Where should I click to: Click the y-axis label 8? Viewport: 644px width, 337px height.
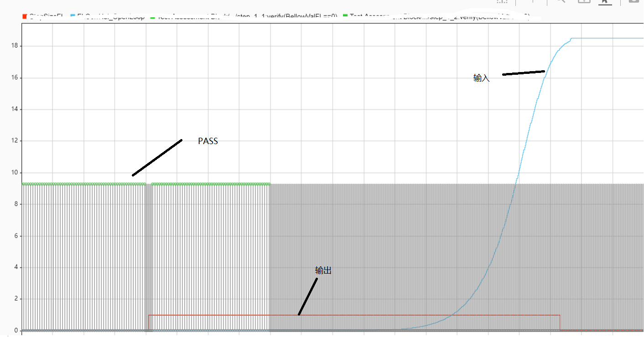tap(16, 204)
